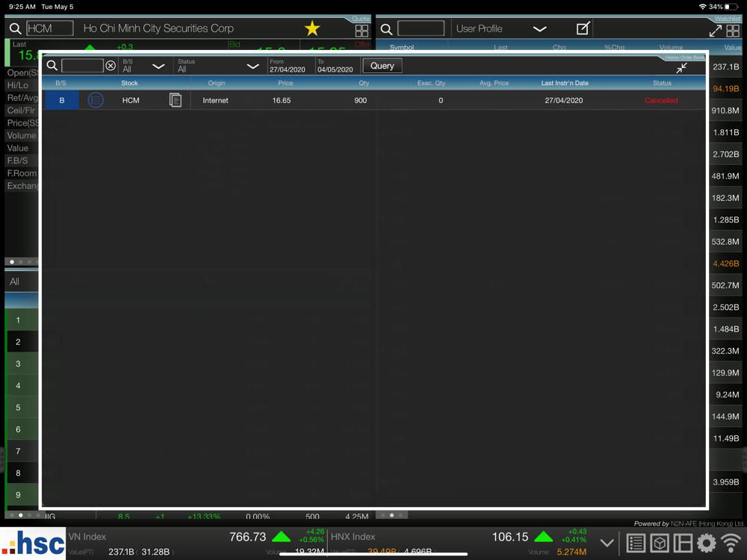Select row 9 in the lower left list
This screenshot has height=560, width=747.
point(22,495)
